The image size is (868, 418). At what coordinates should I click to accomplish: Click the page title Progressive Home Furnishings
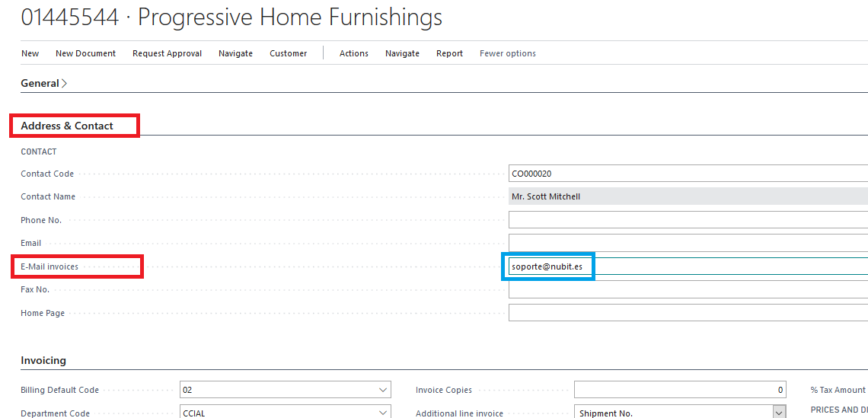tap(290, 18)
